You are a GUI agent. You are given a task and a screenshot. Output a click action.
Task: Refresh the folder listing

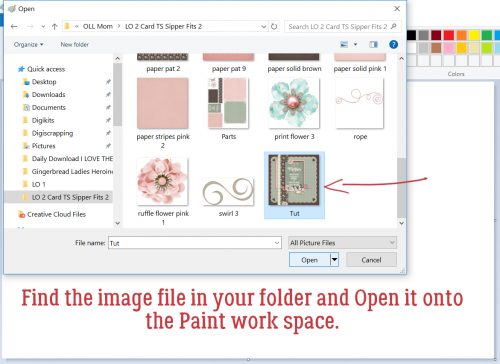tap(274, 26)
